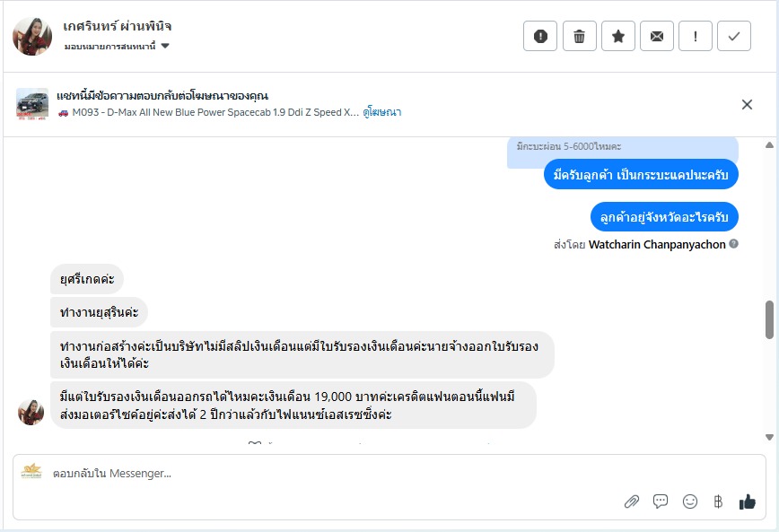Open the emoji picker

pos(689,501)
